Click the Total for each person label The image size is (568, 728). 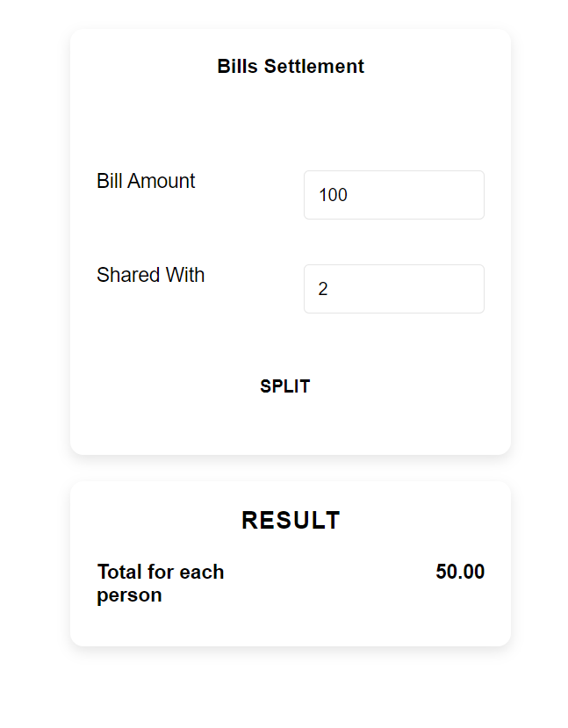click(160, 582)
